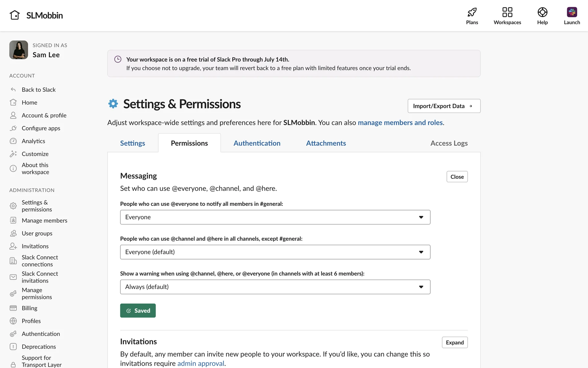588x368 pixels.
Task: Open the Settings tab
Action: point(132,143)
